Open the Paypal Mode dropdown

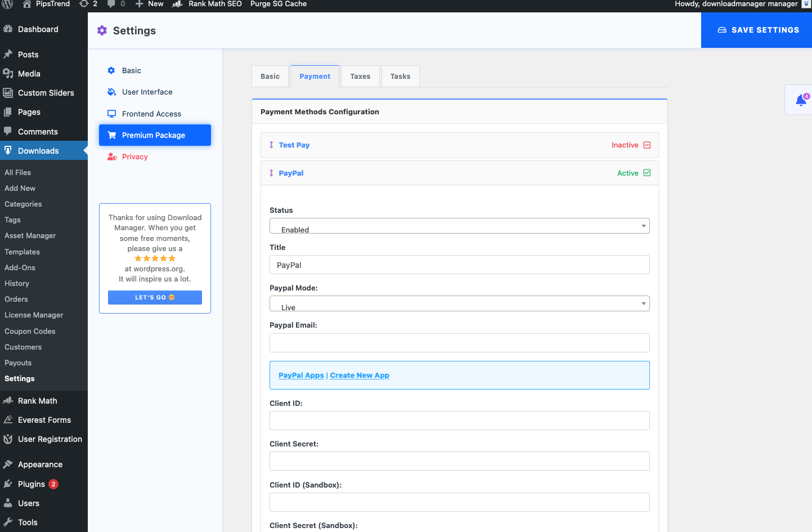(x=460, y=303)
